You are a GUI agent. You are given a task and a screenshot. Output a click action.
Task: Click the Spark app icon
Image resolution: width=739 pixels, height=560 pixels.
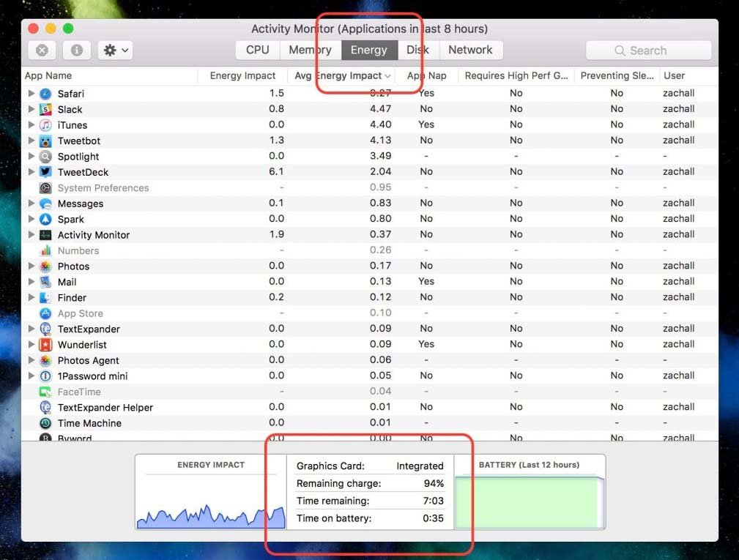tap(47, 218)
